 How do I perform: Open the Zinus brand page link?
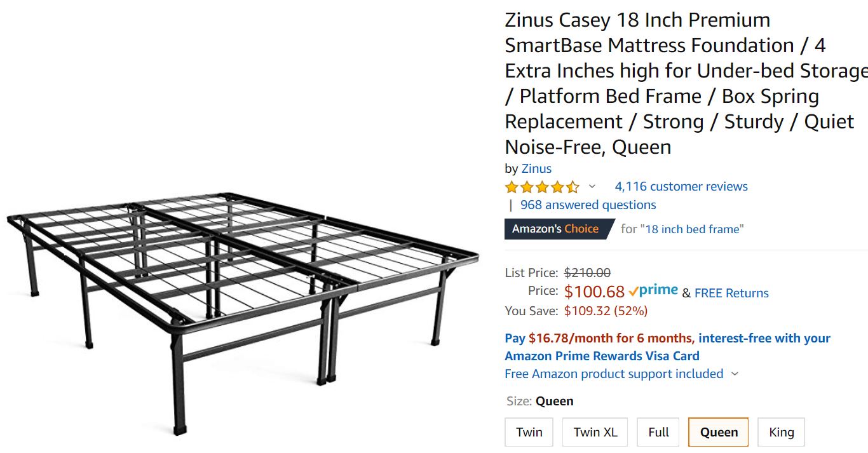click(536, 168)
